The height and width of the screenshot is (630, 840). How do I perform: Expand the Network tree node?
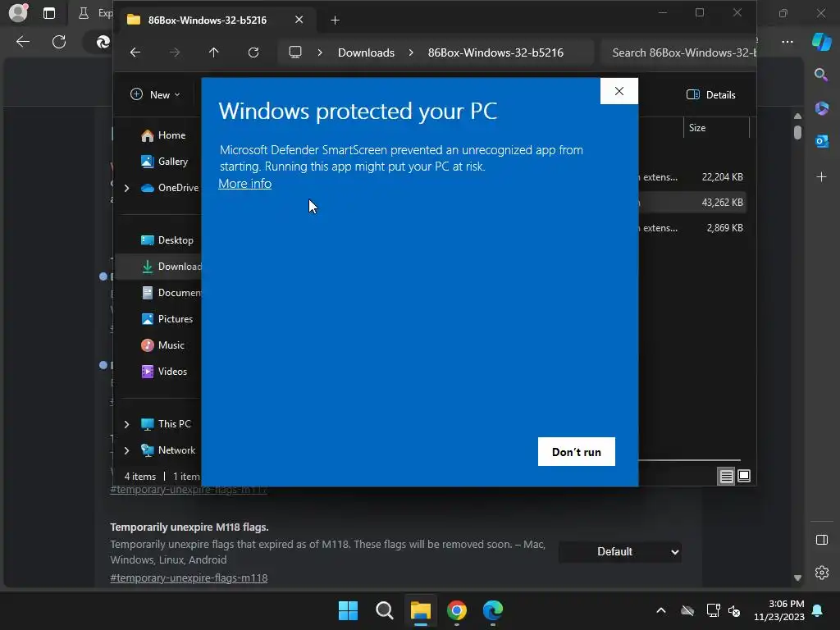pyautogui.click(x=126, y=450)
